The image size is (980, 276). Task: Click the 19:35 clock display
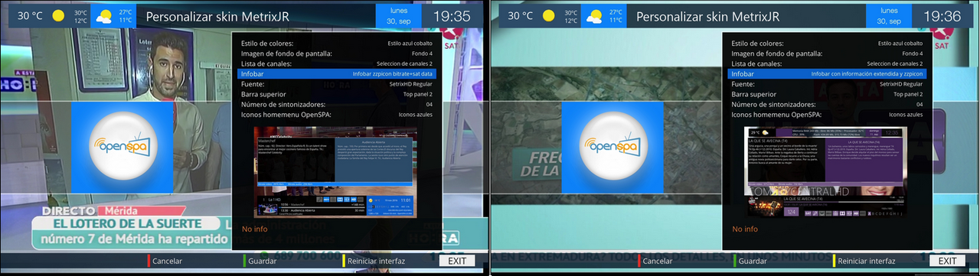[x=452, y=15]
